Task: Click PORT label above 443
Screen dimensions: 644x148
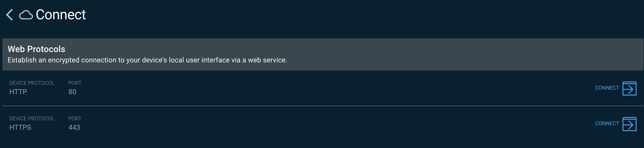Action: coord(75,119)
